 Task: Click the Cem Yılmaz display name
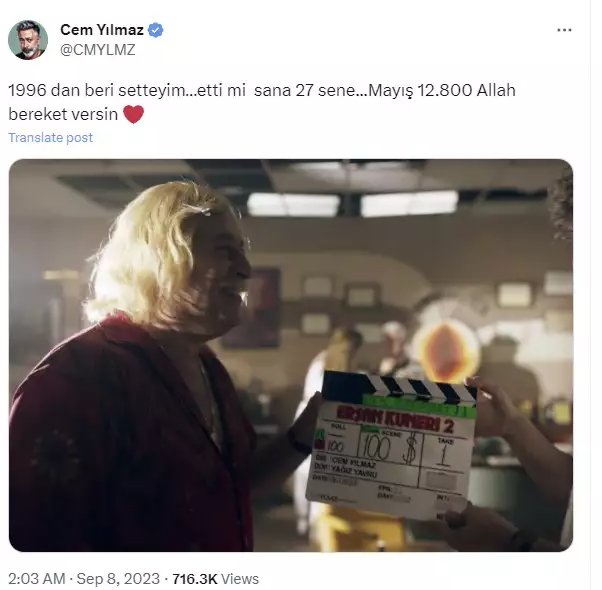102,30
